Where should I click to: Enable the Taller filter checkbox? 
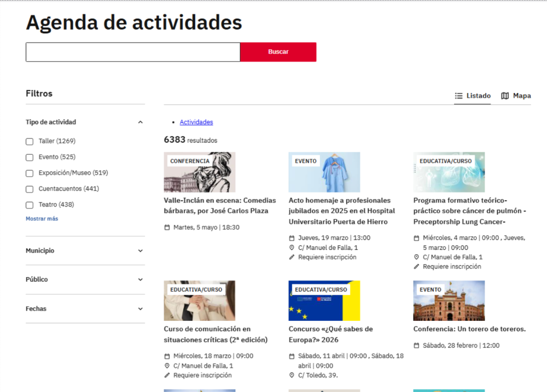coord(29,141)
